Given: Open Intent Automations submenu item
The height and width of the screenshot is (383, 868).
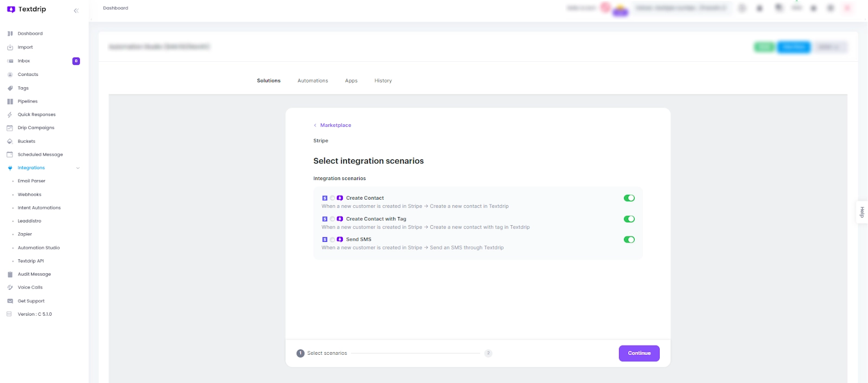Looking at the screenshot, I should tap(39, 208).
